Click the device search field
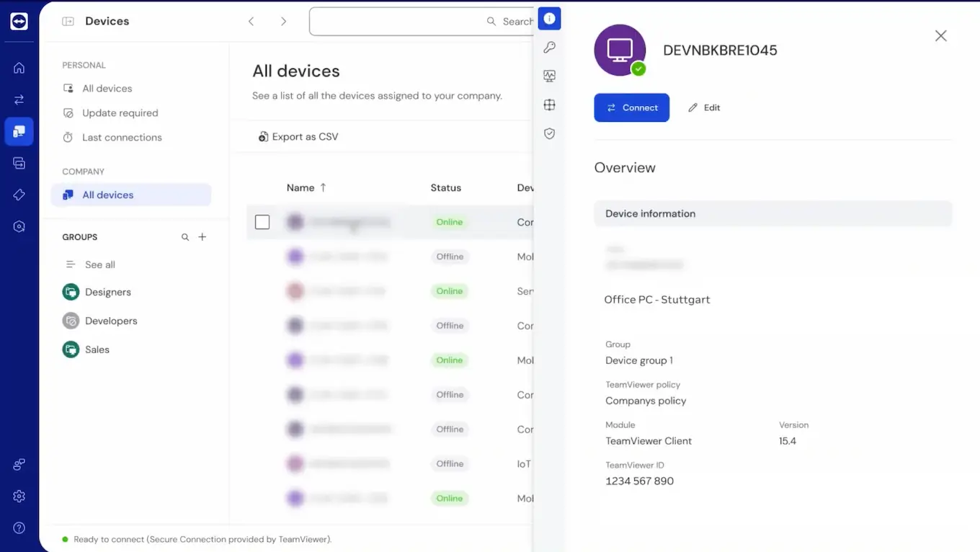 [x=418, y=22]
